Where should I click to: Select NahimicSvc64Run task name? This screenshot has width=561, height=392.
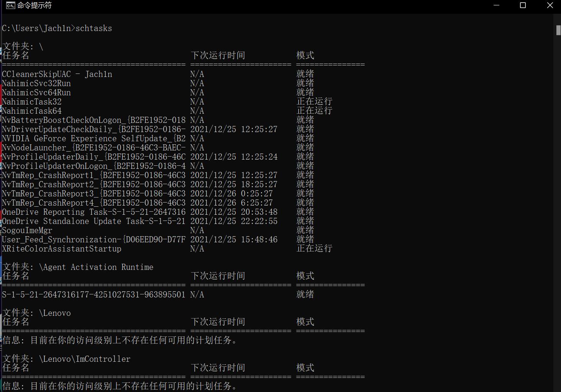point(36,92)
